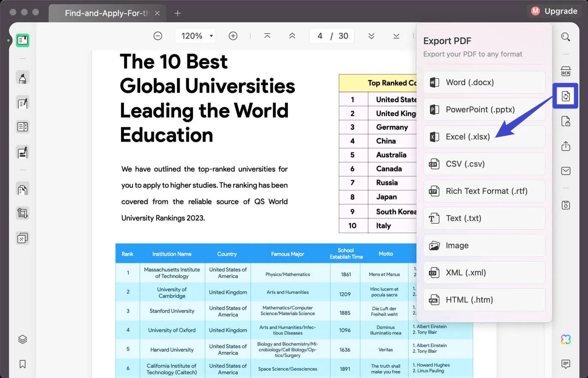Open the Bookmarks panel icon

point(23,364)
